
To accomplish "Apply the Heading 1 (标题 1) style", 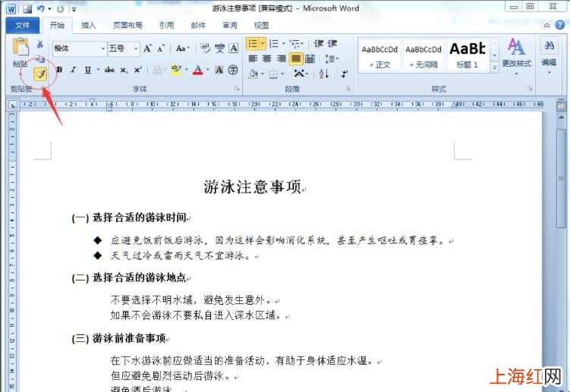I will [x=468, y=55].
